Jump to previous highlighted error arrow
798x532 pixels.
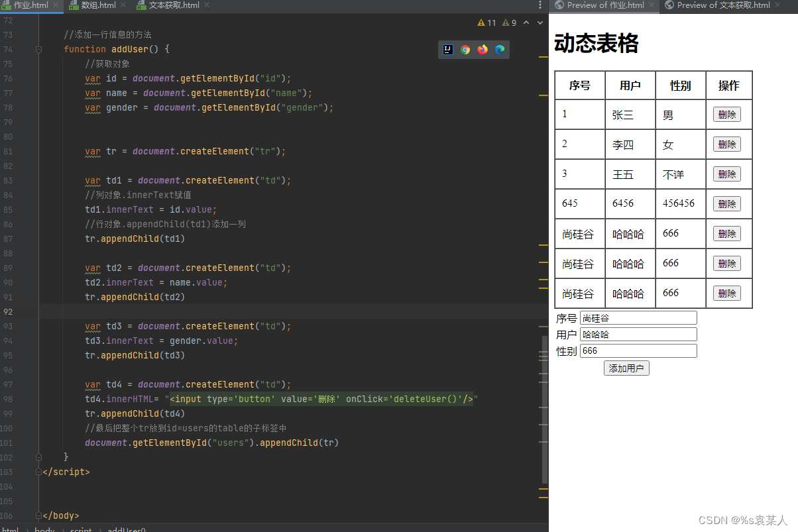526,23
